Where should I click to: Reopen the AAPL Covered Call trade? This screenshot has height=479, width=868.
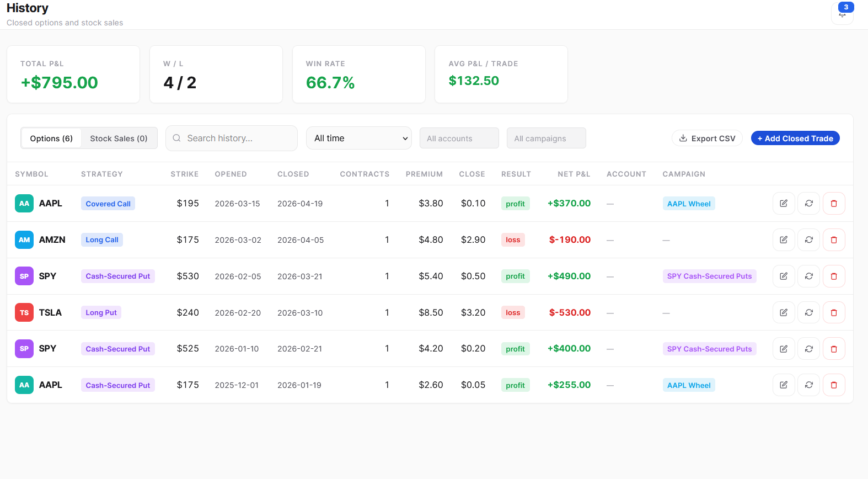[809, 204]
